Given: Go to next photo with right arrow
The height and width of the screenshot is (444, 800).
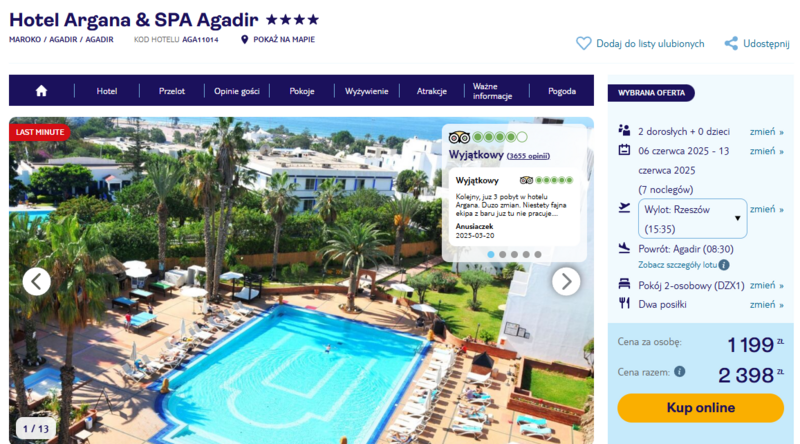Looking at the screenshot, I should click(566, 281).
